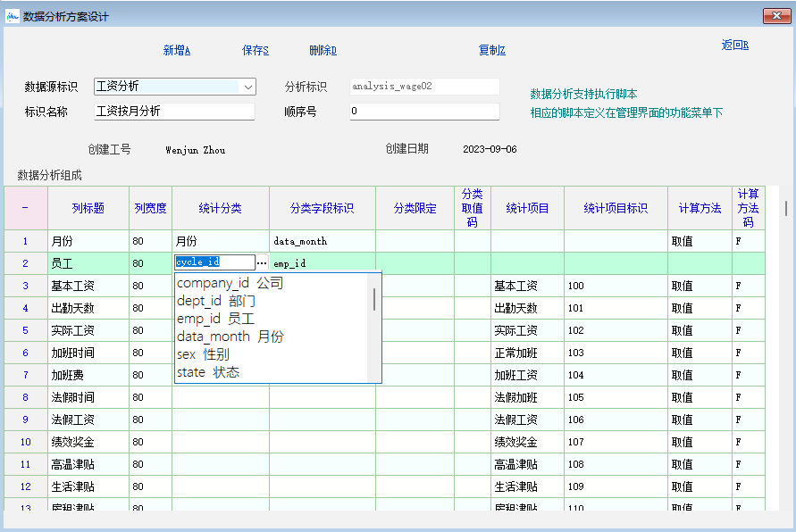The height and width of the screenshot is (532, 796).
Task: Click the minus cell in grid header corner
Action: point(25,208)
